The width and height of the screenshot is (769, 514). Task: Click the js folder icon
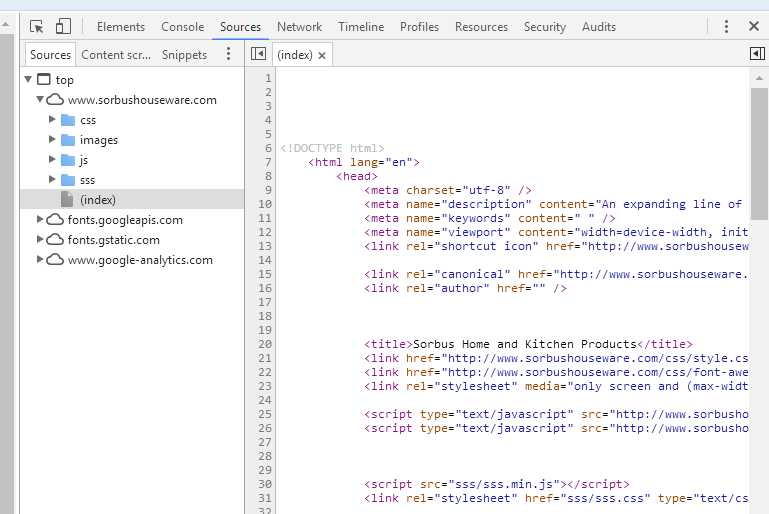pyautogui.click(x=68, y=160)
